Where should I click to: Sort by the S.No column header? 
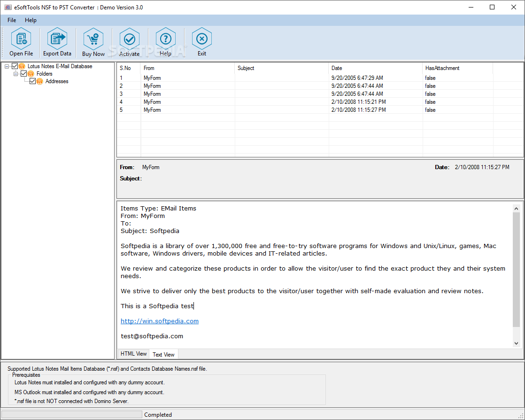(x=129, y=68)
